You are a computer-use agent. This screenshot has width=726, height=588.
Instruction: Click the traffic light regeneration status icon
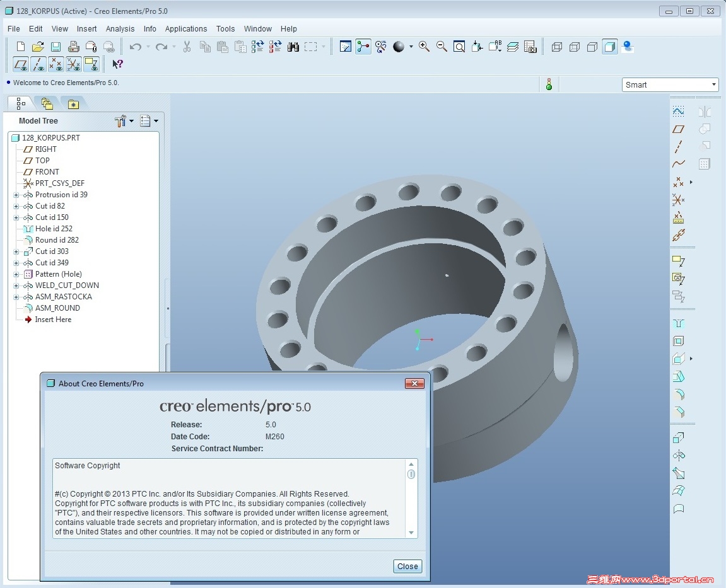(549, 84)
